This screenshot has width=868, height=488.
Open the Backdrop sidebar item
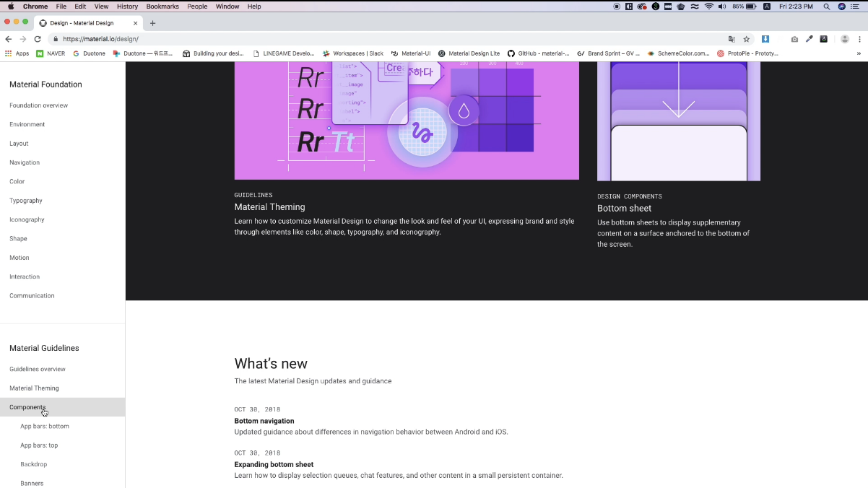coord(34,464)
